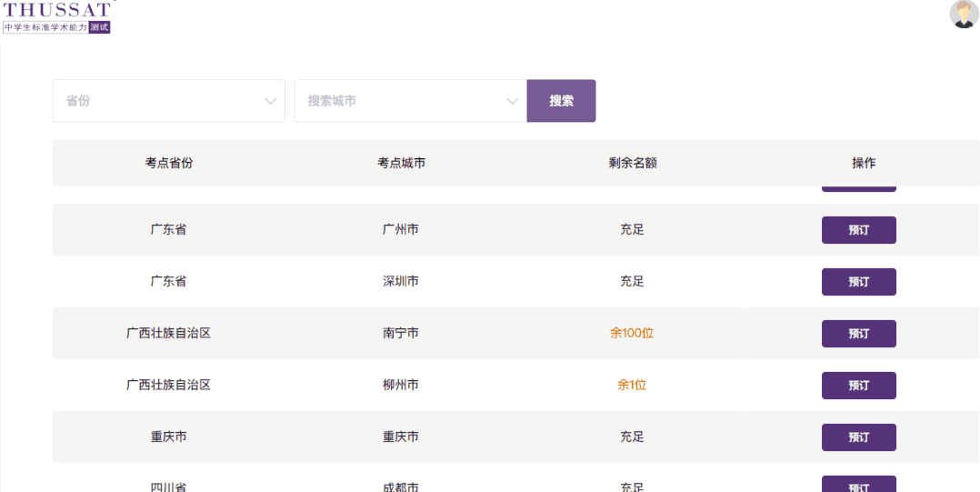Click the 剩余名额 column header
The width and height of the screenshot is (980, 492).
[633, 163]
